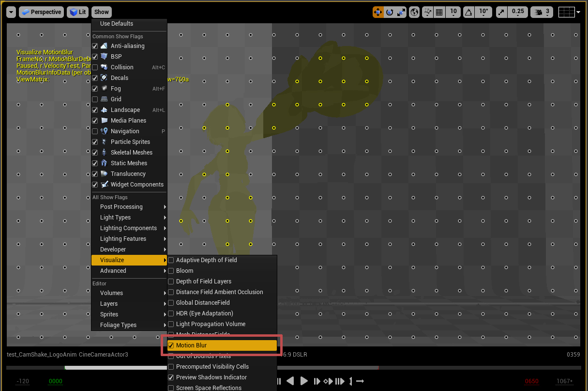The width and height of the screenshot is (588, 391).
Task: Select Use Defaults in Show menu
Action: [x=117, y=24]
